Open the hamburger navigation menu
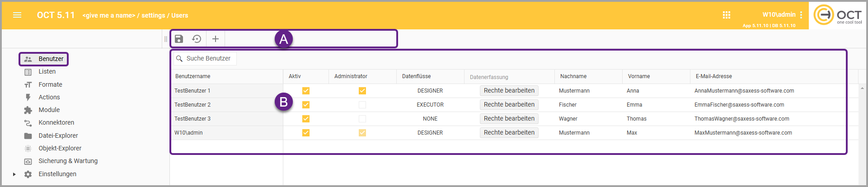This screenshot has width=868, height=187. pyautogui.click(x=17, y=15)
